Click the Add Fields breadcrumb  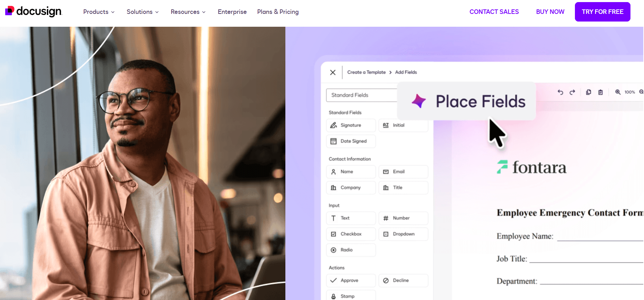pyautogui.click(x=406, y=72)
